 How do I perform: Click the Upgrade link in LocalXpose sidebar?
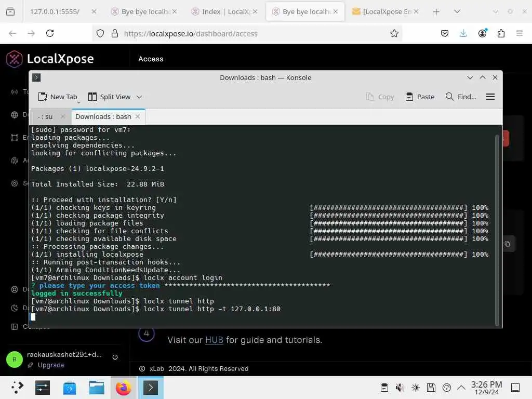pyautogui.click(x=51, y=365)
